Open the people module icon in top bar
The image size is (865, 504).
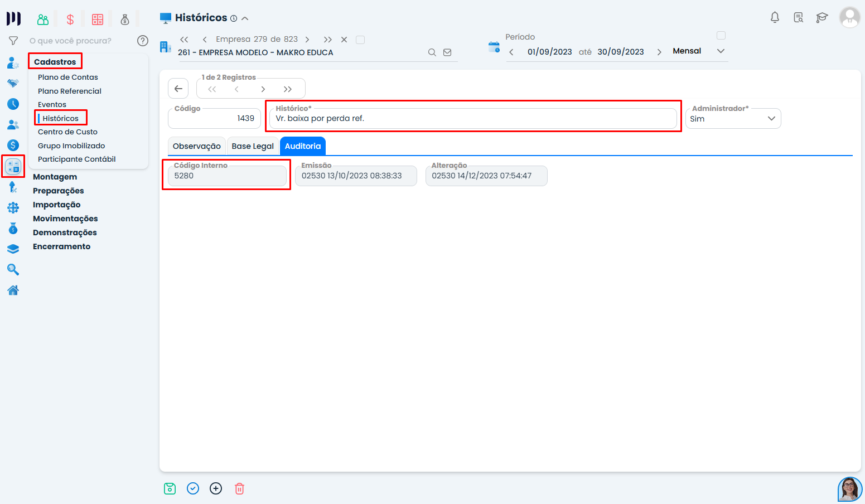(x=43, y=20)
